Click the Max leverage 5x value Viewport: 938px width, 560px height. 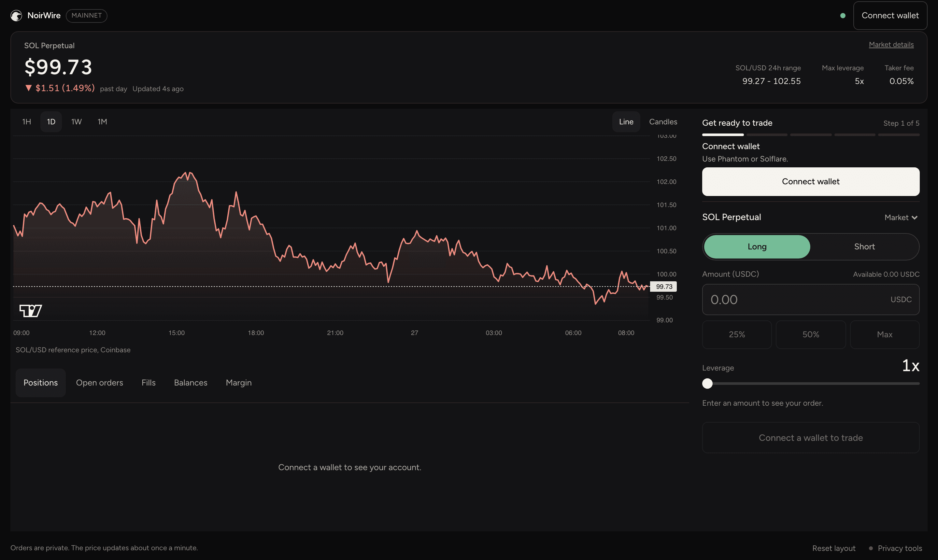[x=859, y=81]
